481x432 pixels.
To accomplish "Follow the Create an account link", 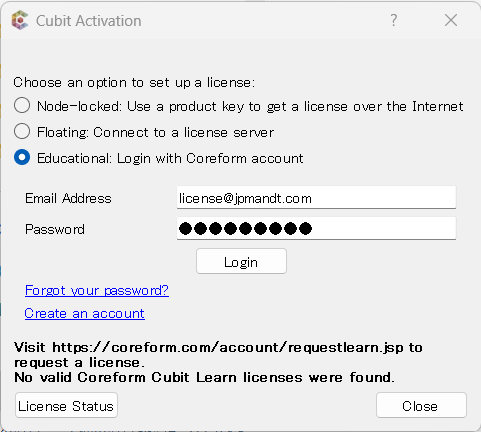I will click(84, 314).
